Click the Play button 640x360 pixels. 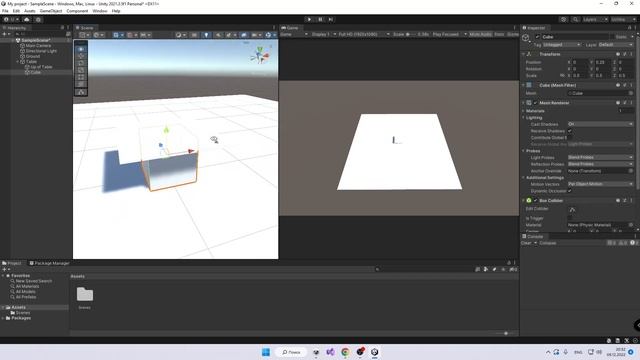(309, 19)
